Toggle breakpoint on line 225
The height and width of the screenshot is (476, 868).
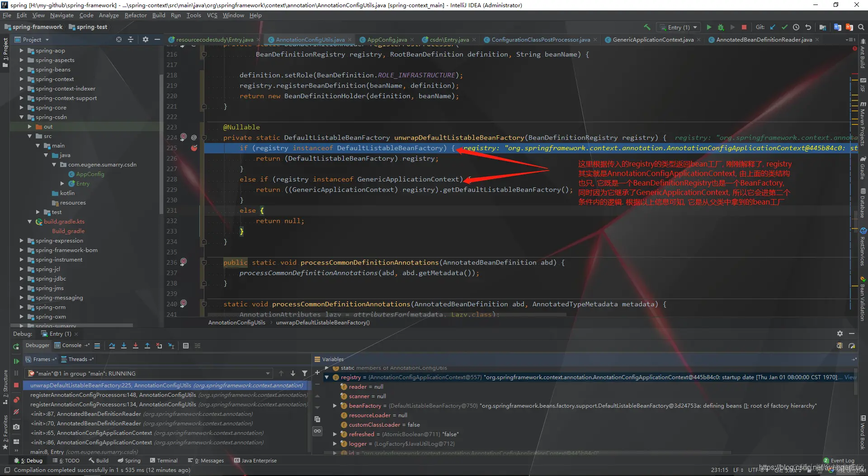[194, 148]
